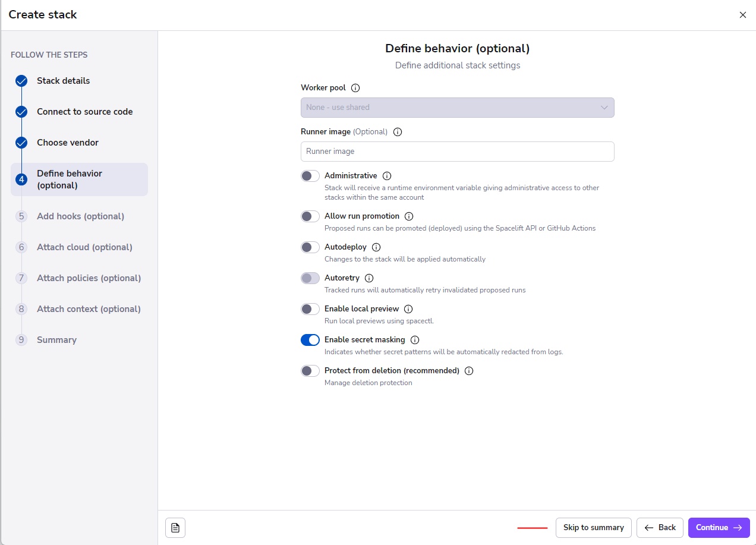Click the Skip to summary button
Screen dimensions: 756x545
point(593,528)
